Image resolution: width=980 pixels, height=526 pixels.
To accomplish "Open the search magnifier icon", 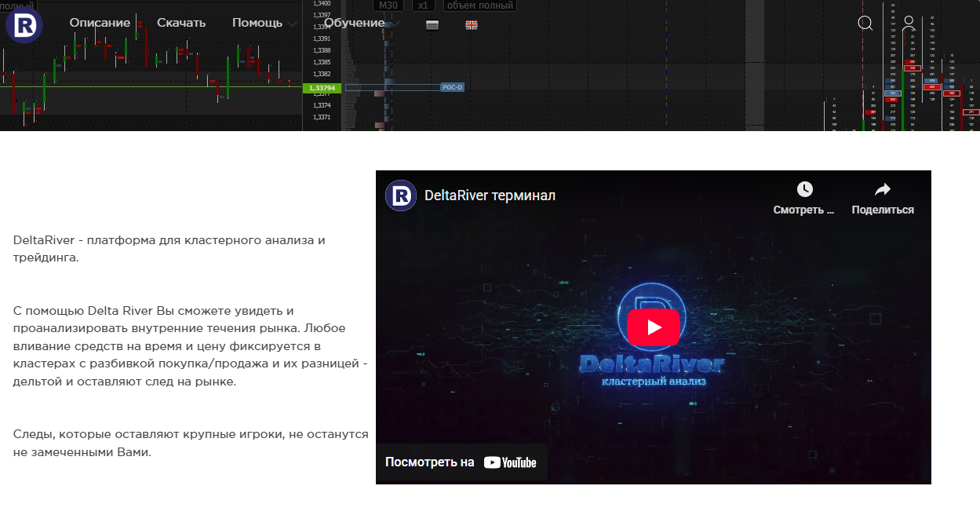I will tap(865, 24).
